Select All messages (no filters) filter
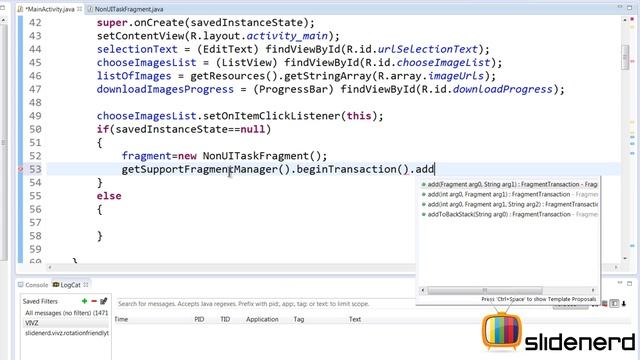640x360 pixels. tap(66, 313)
